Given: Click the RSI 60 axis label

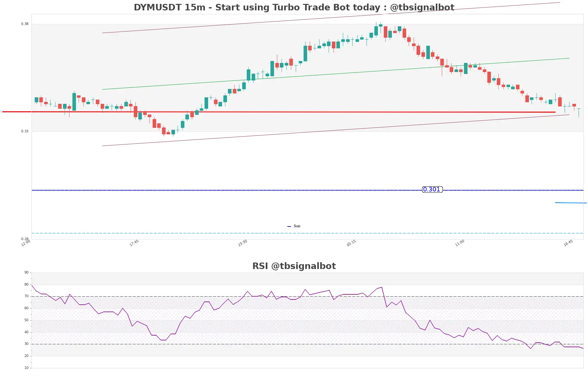Looking at the screenshot, I should [26, 308].
